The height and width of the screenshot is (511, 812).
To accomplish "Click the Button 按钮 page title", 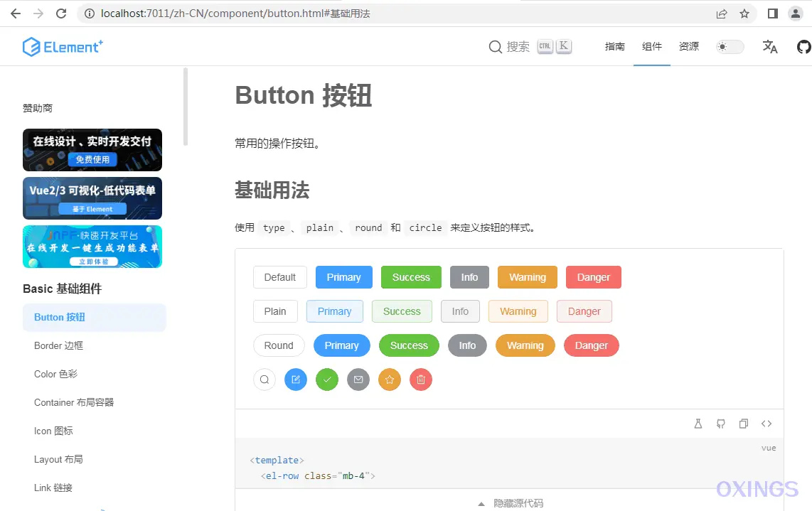I will pyautogui.click(x=304, y=95).
